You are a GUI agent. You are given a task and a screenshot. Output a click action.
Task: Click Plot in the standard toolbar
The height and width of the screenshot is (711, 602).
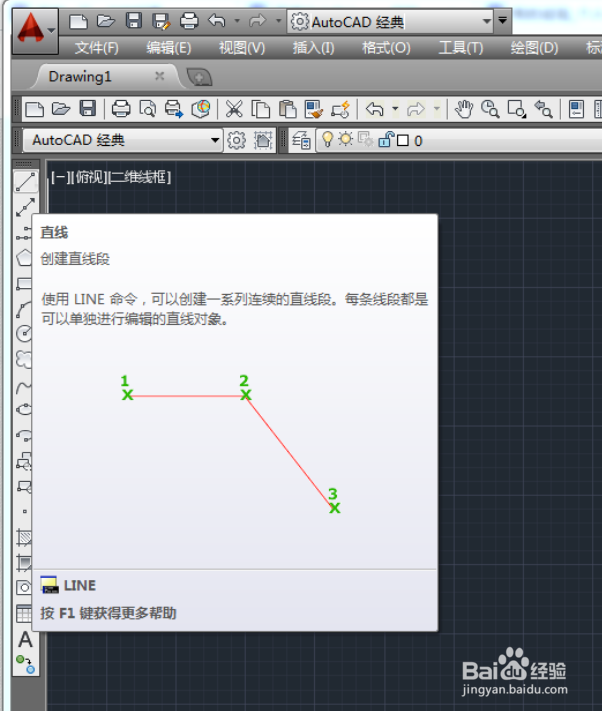(x=121, y=109)
